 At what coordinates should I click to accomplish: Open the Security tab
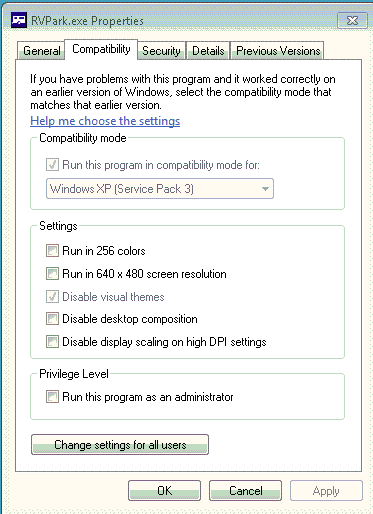[161, 51]
